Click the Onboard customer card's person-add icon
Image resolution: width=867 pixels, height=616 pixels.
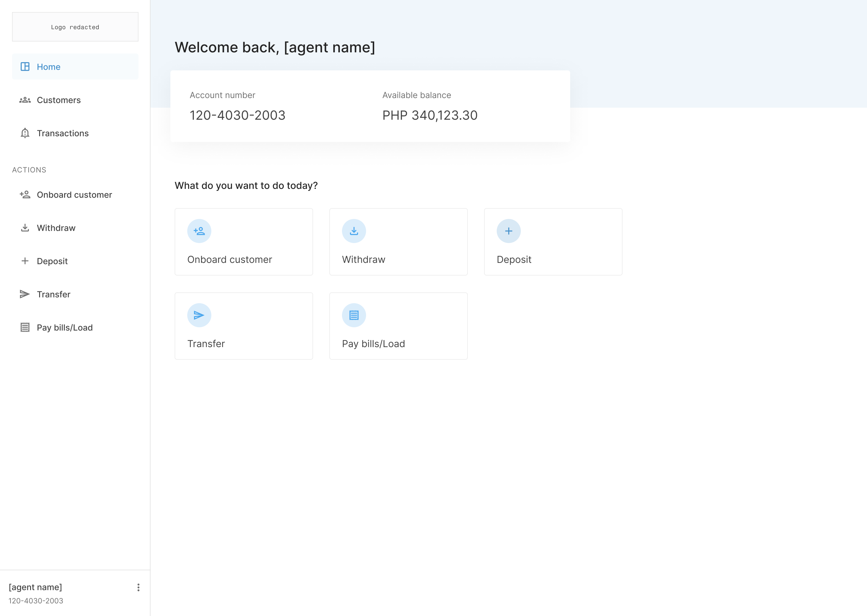pos(199,231)
